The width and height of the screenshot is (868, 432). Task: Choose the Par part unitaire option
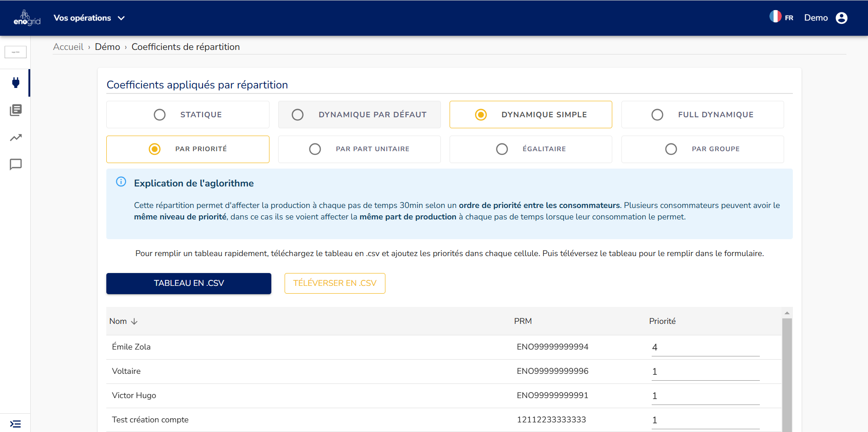(x=315, y=149)
